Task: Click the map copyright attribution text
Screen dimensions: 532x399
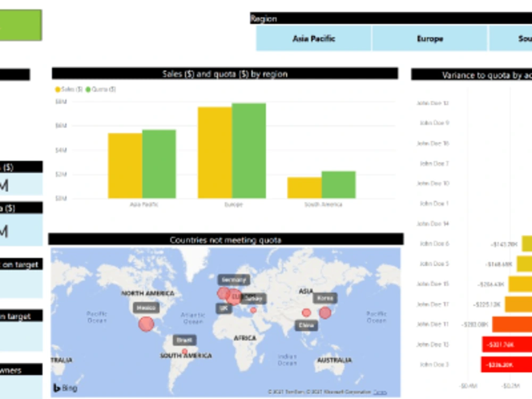Action: point(319,392)
